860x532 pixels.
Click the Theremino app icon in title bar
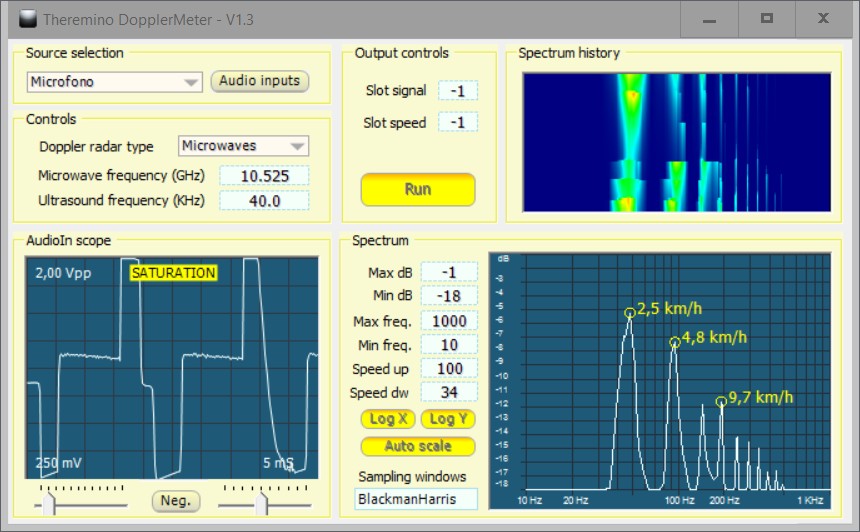tap(27, 18)
